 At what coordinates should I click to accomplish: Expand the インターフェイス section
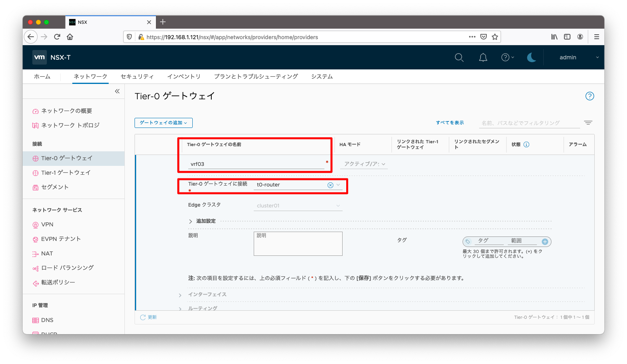coord(203,295)
